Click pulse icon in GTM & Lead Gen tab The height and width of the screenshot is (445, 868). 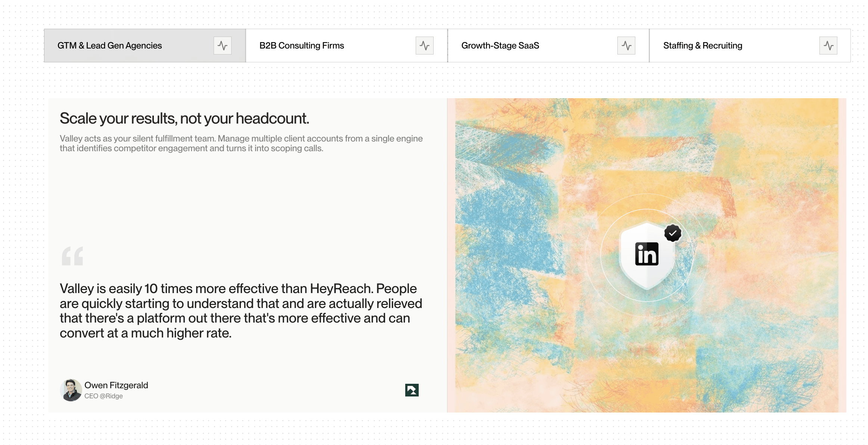[x=223, y=46]
